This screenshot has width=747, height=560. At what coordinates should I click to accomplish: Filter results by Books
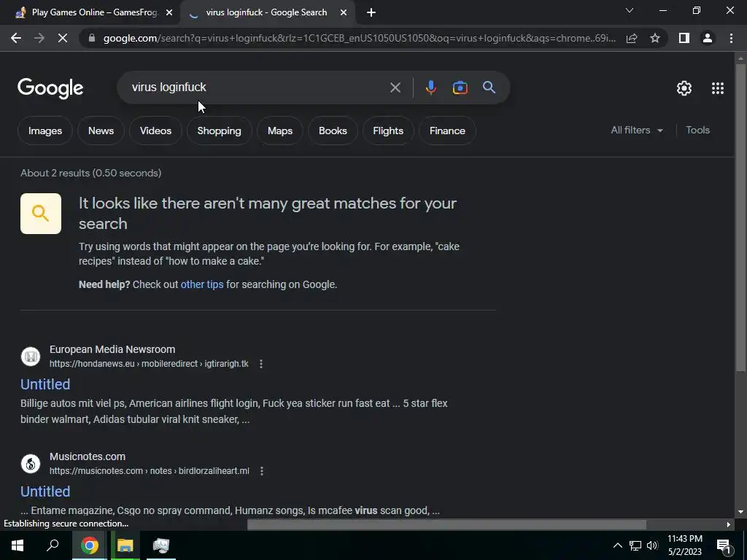[x=333, y=131]
